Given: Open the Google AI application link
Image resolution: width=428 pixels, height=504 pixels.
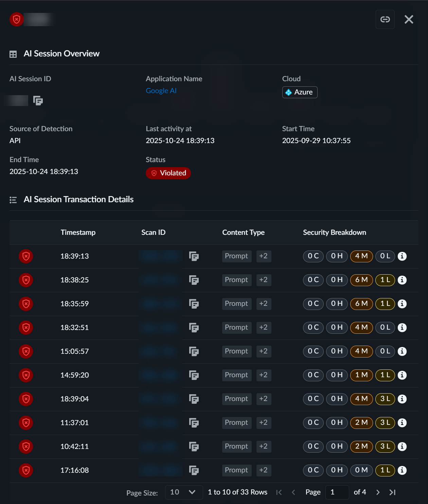Looking at the screenshot, I should [x=161, y=91].
